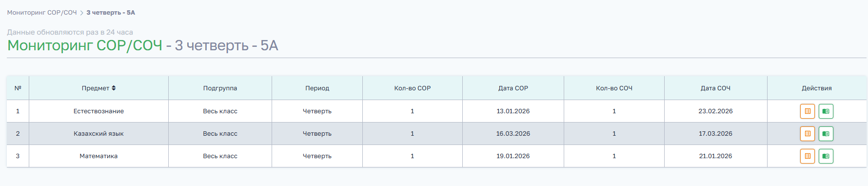This screenshot has width=868, height=186.
Task: Sort table using arrows beside Предмет
Action: pyautogui.click(x=114, y=88)
